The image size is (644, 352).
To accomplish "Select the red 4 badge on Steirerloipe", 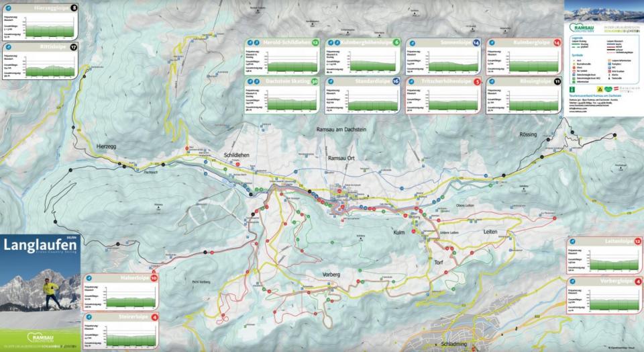I will coord(154,316).
